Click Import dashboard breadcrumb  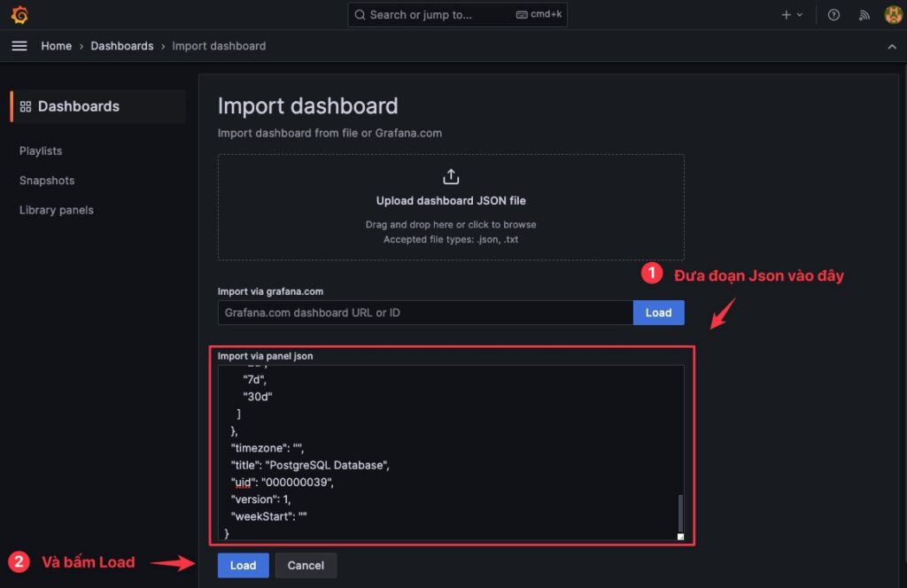[219, 46]
